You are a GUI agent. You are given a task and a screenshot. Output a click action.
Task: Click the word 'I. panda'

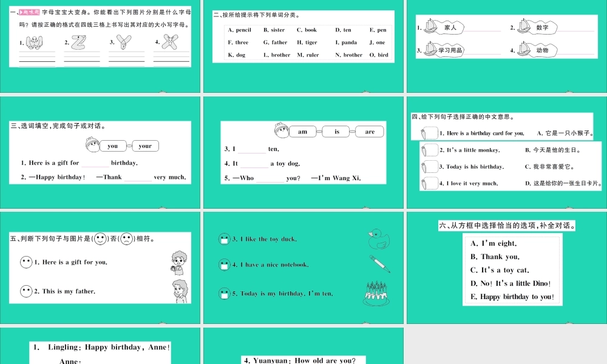[x=346, y=42]
